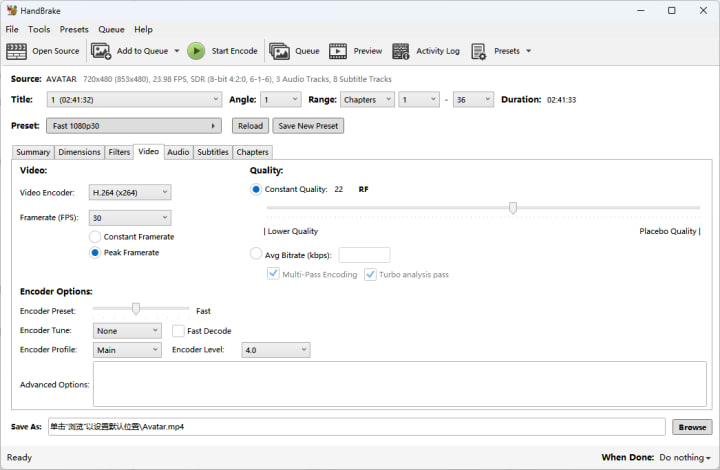Switch to the Summary tab
This screenshot has height=470, width=720.
point(33,152)
